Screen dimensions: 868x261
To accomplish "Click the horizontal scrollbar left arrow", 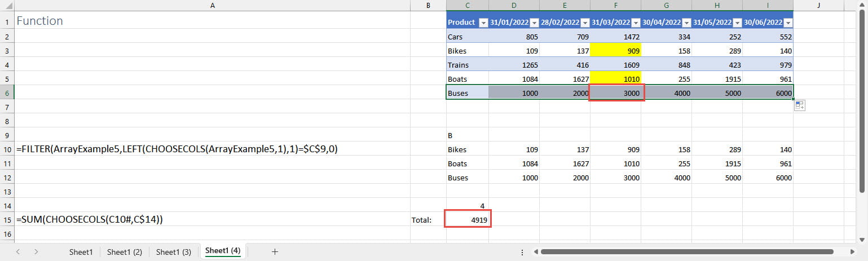I will pyautogui.click(x=535, y=252).
